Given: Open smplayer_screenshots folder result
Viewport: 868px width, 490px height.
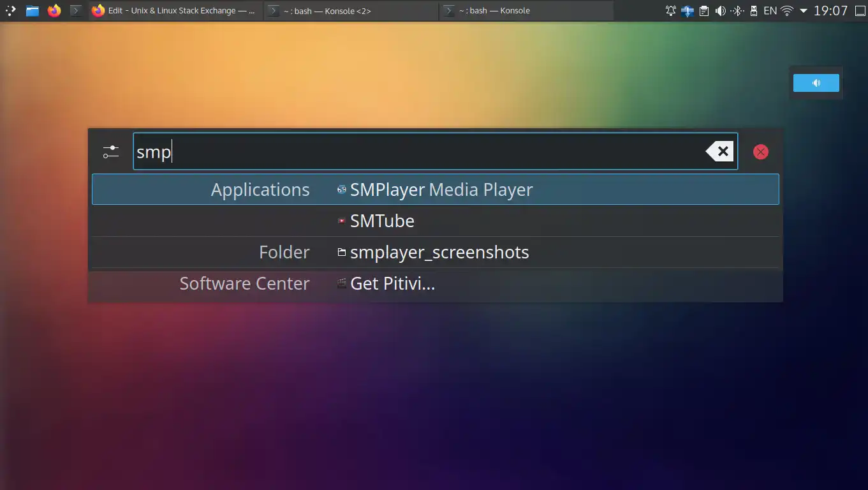Looking at the screenshot, I should point(436,252).
